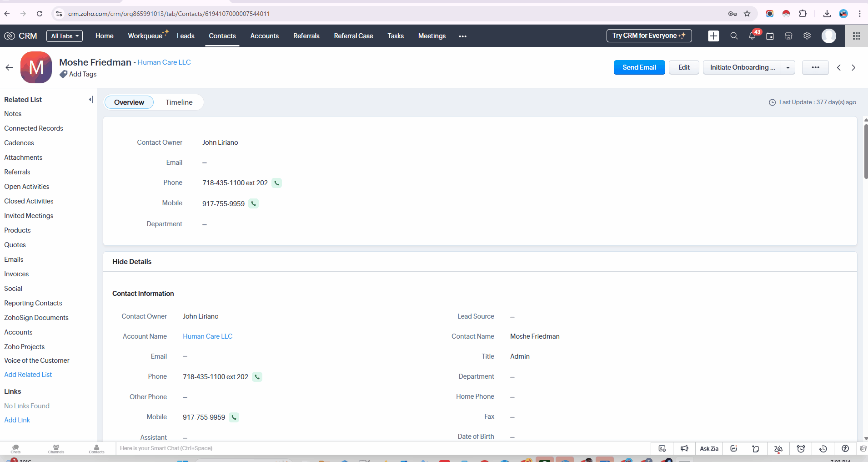Screen dimensions: 868x462
Task: Switch to the Timeline tab
Action: pyautogui.click(x=179, y=102)
